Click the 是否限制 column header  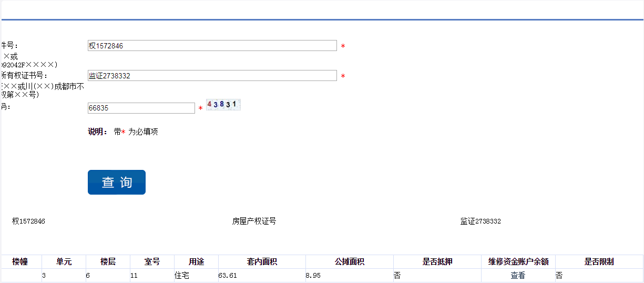click(x=599, y=261)
